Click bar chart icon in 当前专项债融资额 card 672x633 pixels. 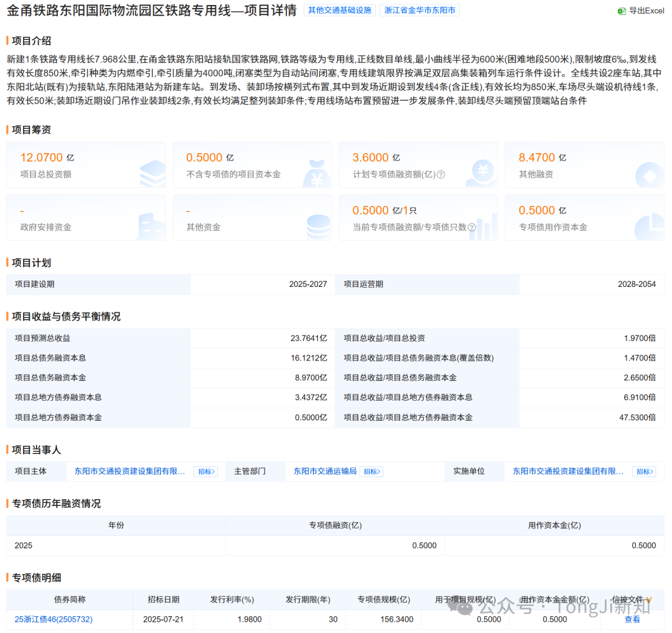(x=484, y=227)
